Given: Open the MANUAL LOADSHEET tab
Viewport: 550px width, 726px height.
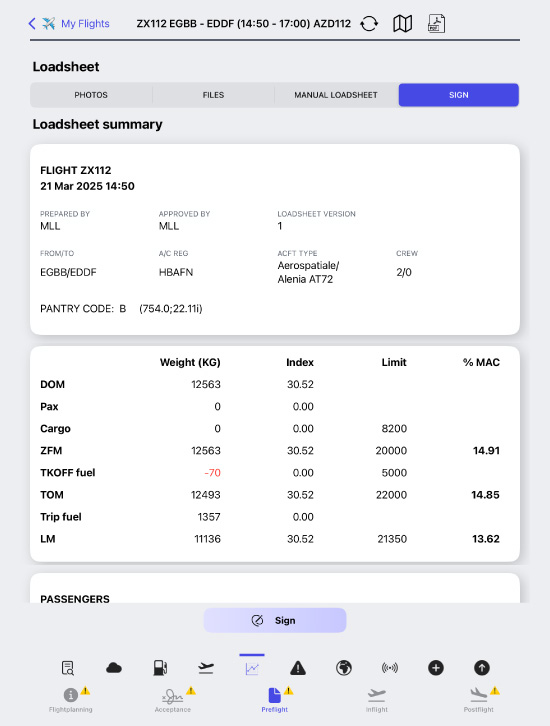Looking at the screenshot, I should point(336,95).
